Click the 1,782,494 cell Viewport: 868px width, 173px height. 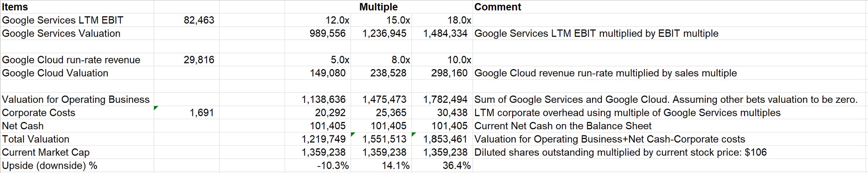442,99
